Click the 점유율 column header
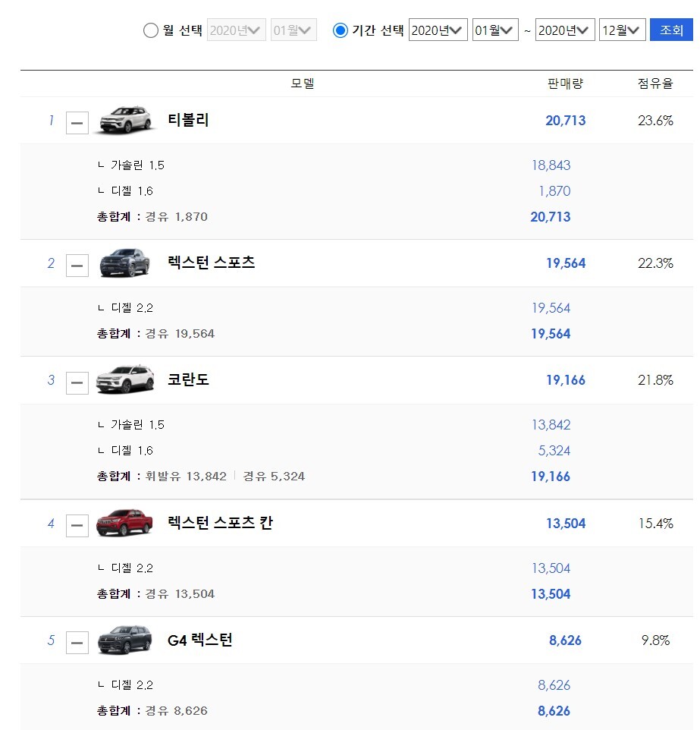This screenshot has height=730, width=700. point(655,83)
